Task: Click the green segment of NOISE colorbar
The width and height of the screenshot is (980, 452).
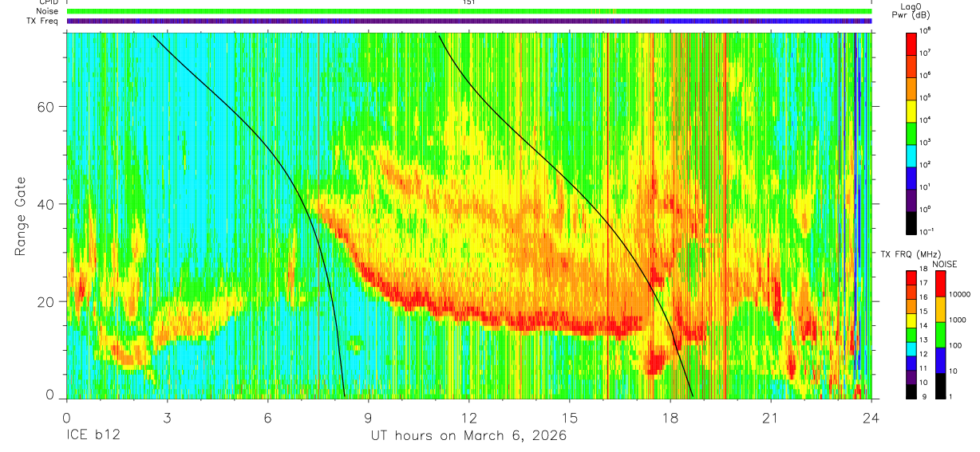Action: (941, 334)
